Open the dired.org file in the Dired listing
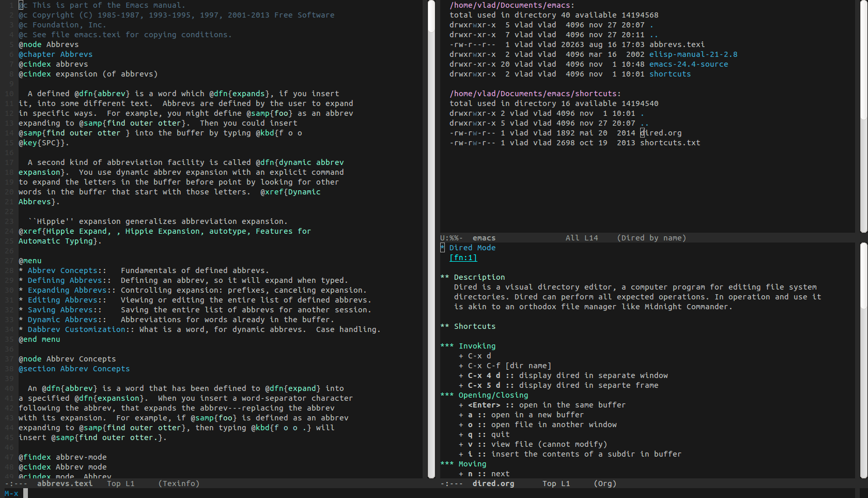 (661, 133)
